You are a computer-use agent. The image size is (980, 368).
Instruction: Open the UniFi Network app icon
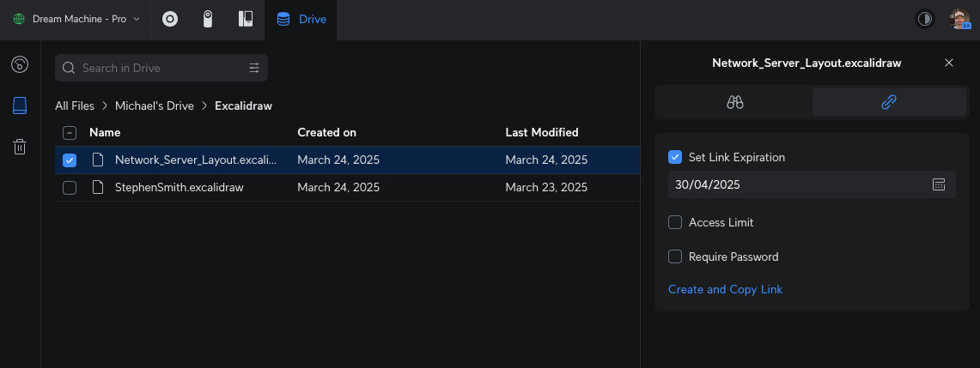(170, 19)
